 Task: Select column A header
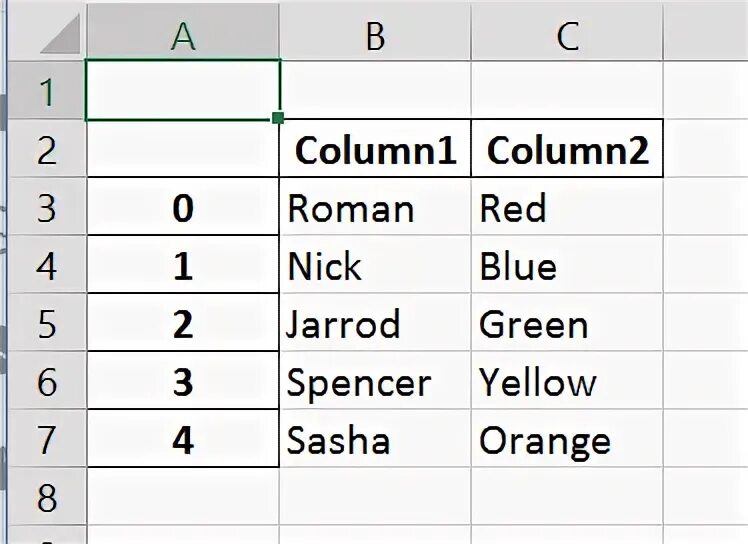pyautogui.click(x=183, y=36)
